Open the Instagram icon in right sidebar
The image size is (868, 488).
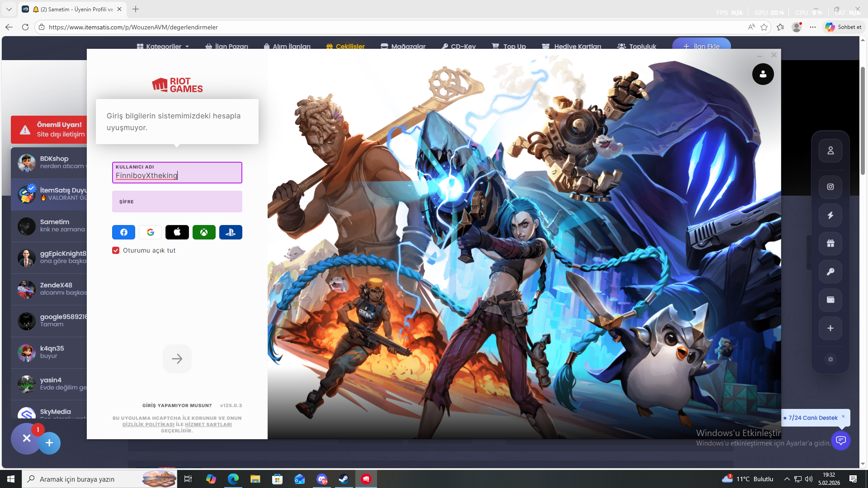830,187
